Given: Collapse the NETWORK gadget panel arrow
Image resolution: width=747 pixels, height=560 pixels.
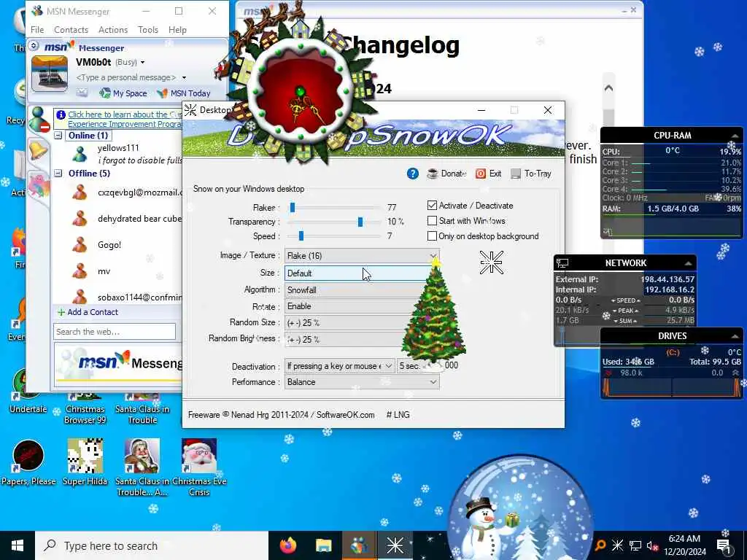Looking at the screenshot, I should click(x=688, y=263).
